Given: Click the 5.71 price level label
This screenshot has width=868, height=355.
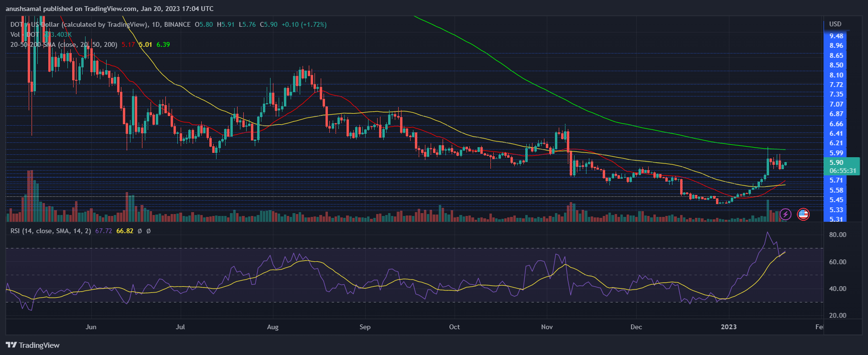Looking at the screenshot, I should pos(836,180).
